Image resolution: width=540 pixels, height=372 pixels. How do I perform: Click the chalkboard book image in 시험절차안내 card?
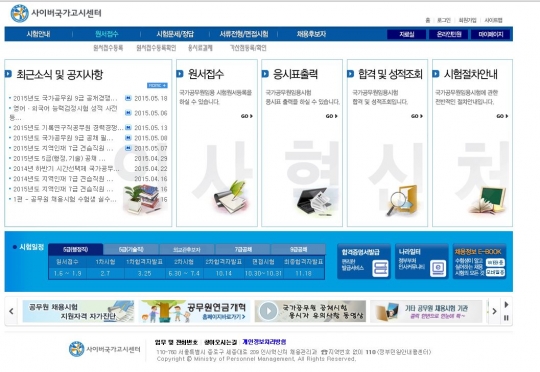click(x=487, y=200)
